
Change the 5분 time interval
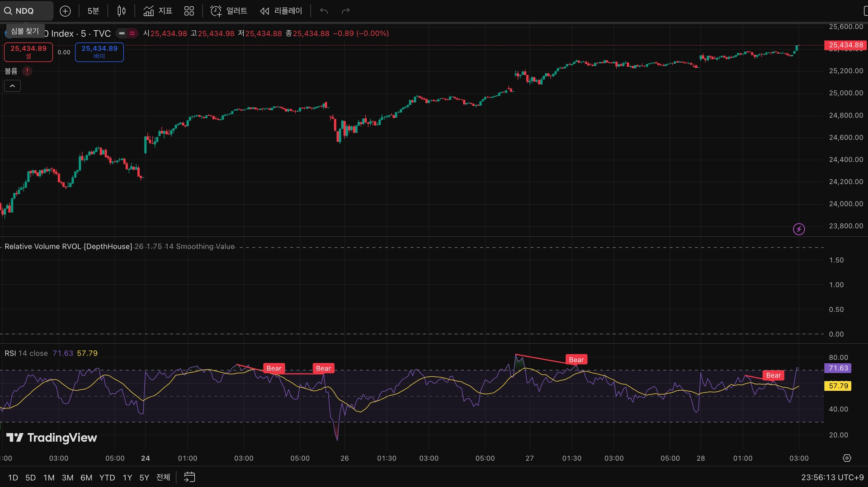click(x=93, y=11)
